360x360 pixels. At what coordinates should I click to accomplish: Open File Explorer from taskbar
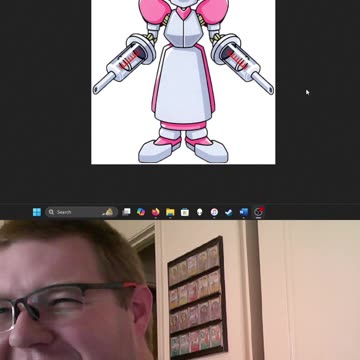click(170, 212)
